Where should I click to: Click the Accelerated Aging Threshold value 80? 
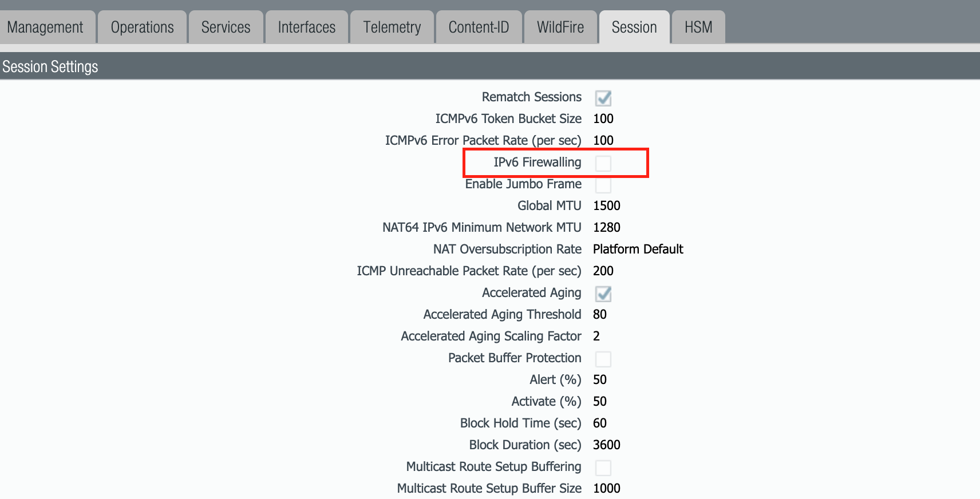click(x=599, y=315)
